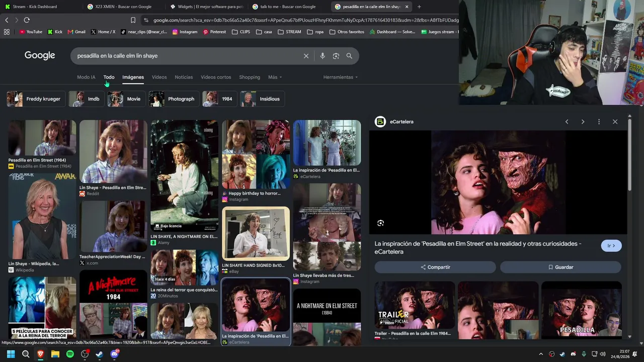Click the browser address bar URL

[x=306, y=20]
